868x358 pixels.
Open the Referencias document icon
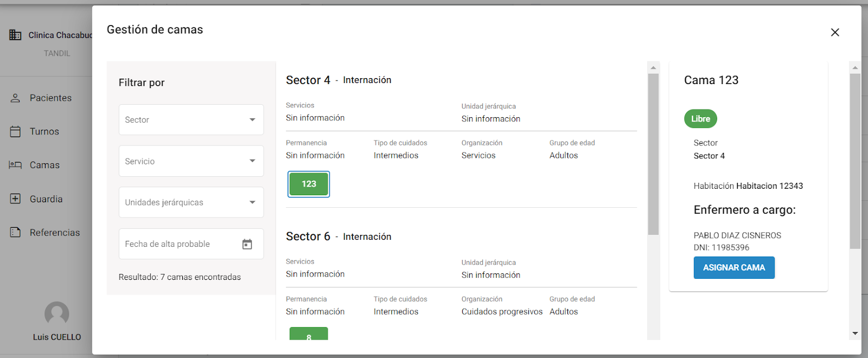coord(15,232)
